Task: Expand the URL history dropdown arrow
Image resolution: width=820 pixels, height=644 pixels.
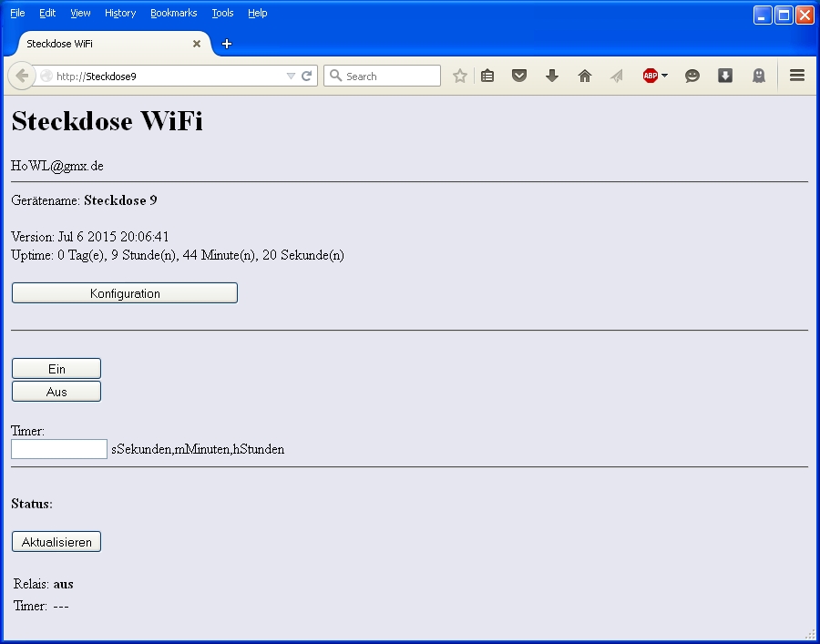Action: point(291,77)
